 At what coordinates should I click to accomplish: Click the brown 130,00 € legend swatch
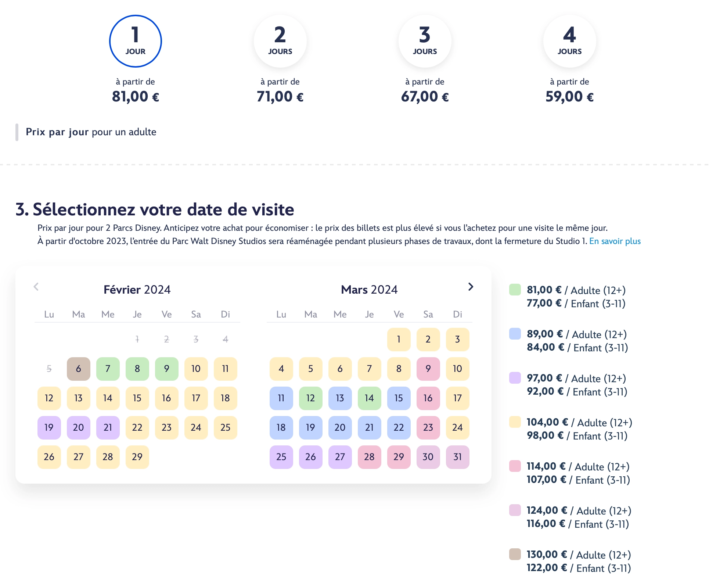coord(515,554)
